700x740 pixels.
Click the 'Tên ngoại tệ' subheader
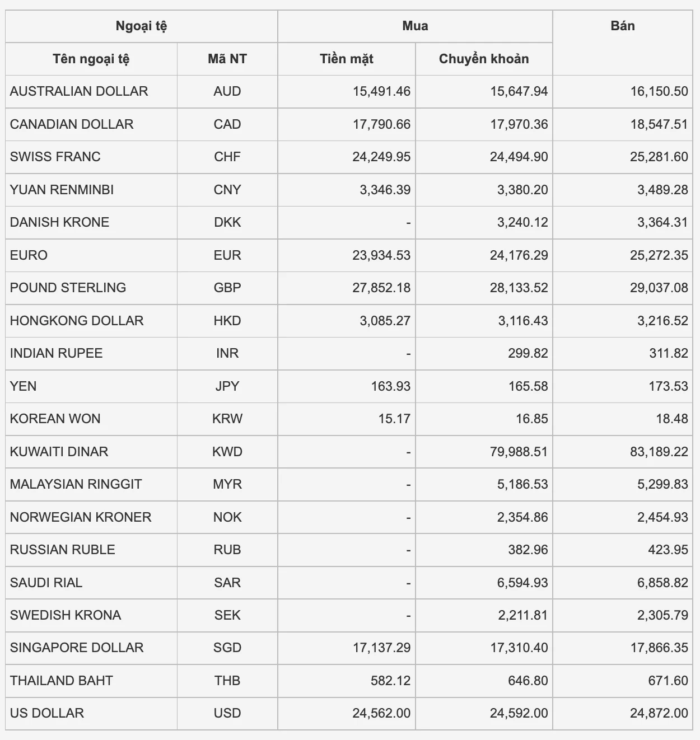click(91, 59)
